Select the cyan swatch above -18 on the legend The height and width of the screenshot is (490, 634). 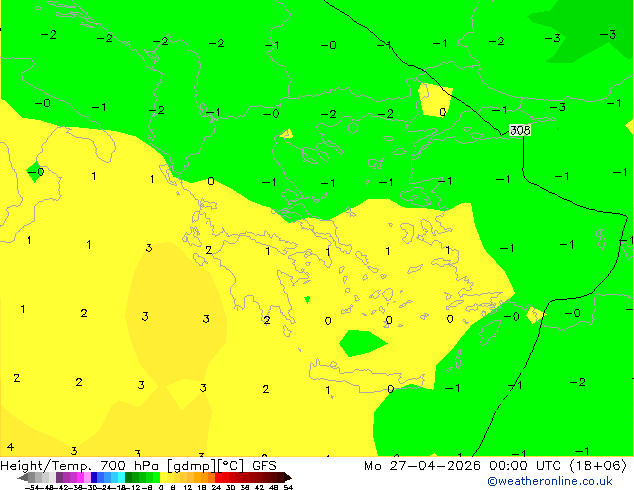click(121, 478)
